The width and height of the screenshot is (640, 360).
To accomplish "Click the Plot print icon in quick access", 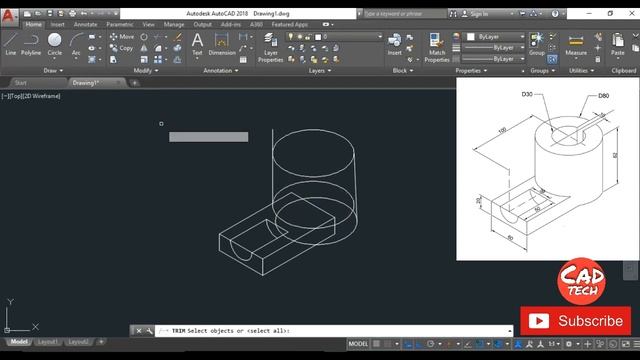I will coord(72,13).
